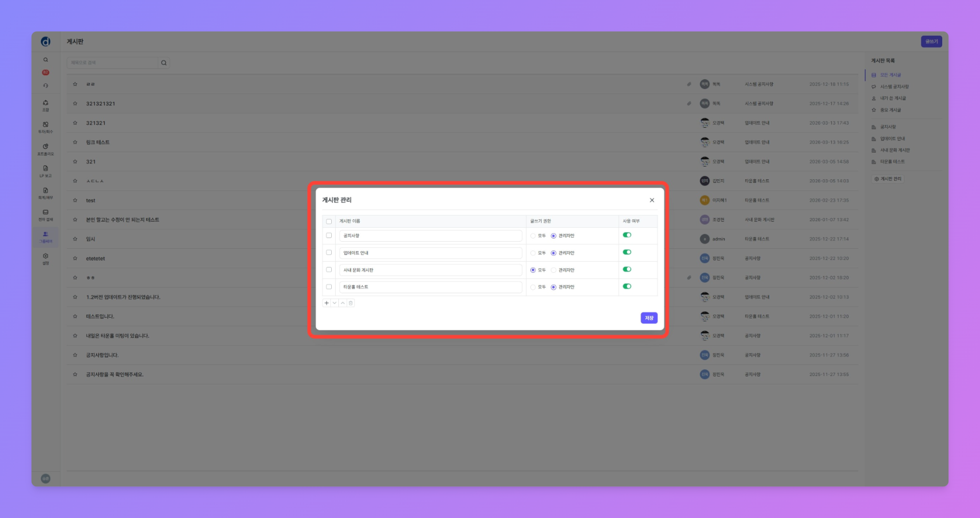Viewport: 980px width, 518px height.
Task: Open 타운홀 테스트 board in right panel
Action: [892, 162]
